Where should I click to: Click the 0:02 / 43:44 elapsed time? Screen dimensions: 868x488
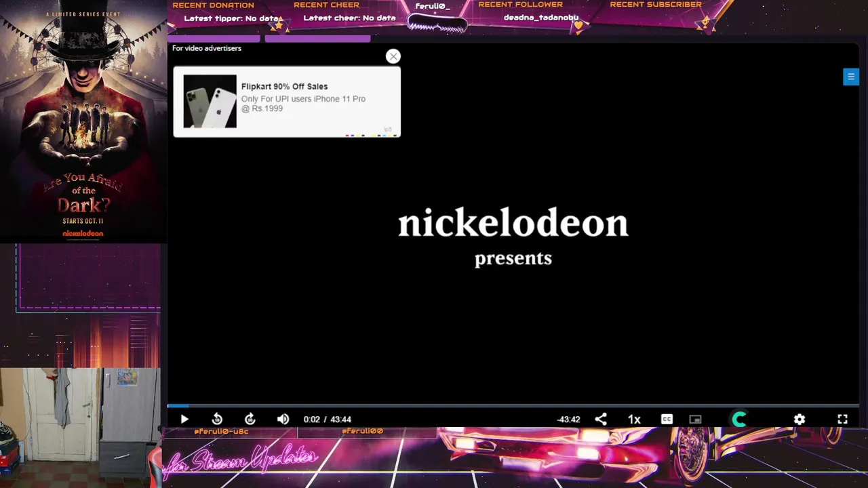(327, 420)
